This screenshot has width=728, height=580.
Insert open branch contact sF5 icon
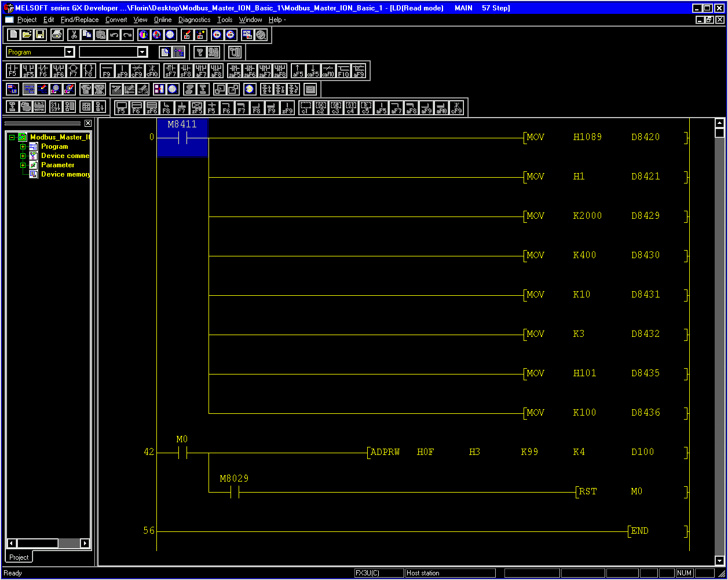pyautogui.click(x=28, y=71)
